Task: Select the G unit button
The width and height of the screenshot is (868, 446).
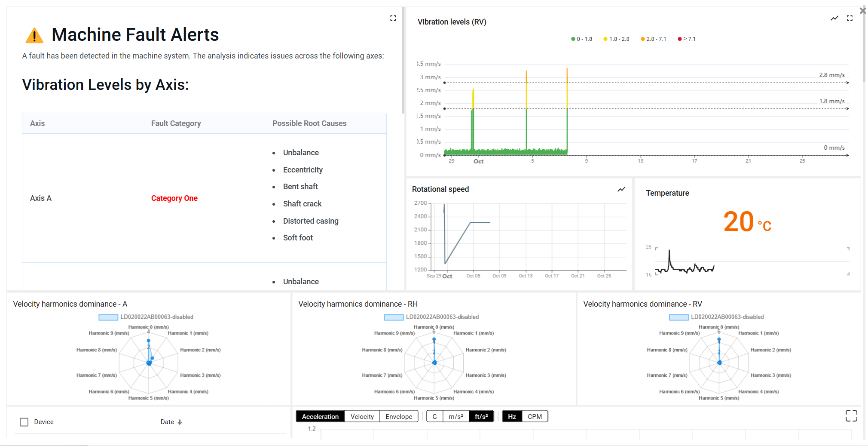Action: coord(434,416)
